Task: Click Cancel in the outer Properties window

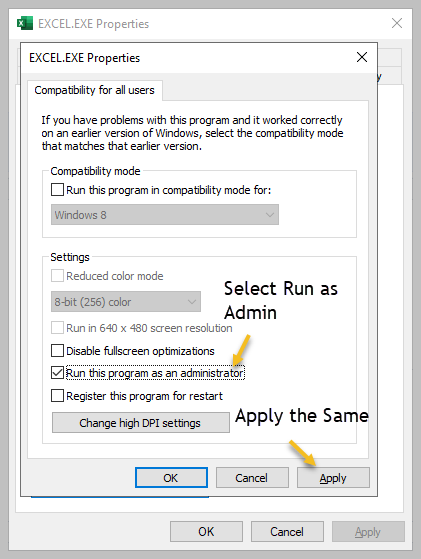Action: point(287,532)
